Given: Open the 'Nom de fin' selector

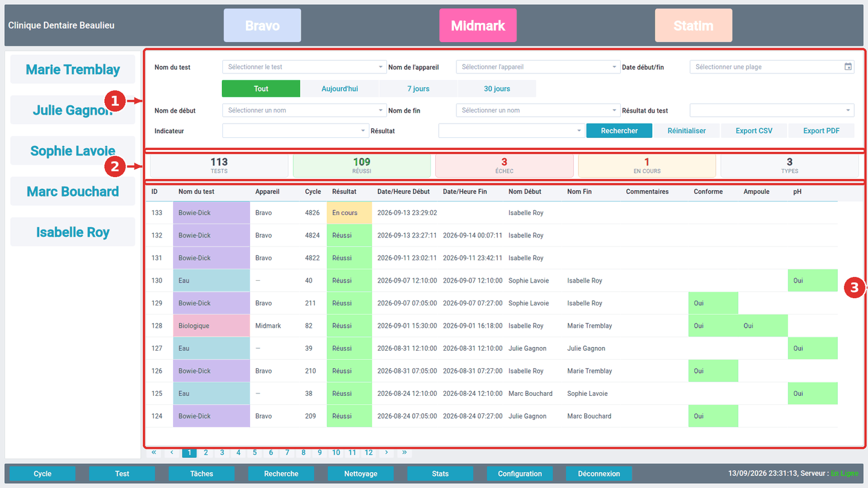Looking at the screenshot, I should pos(538,110).
